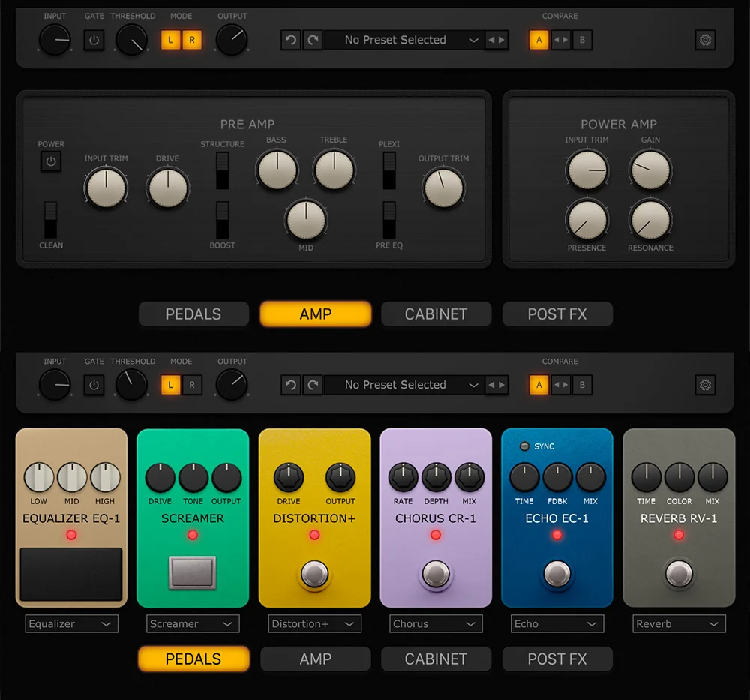Click the Output Trim knob in the Pre Amp
The height and width of the screenshot is (700, 750).
(443, 188)
